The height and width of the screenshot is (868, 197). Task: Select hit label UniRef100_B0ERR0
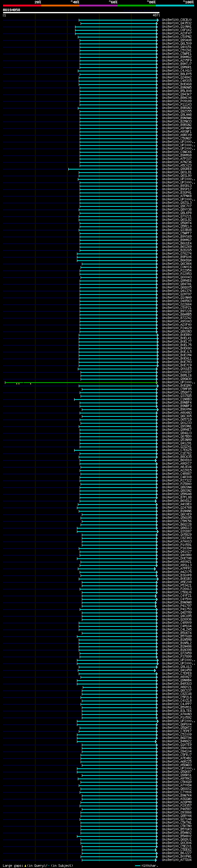coord(176,335)
